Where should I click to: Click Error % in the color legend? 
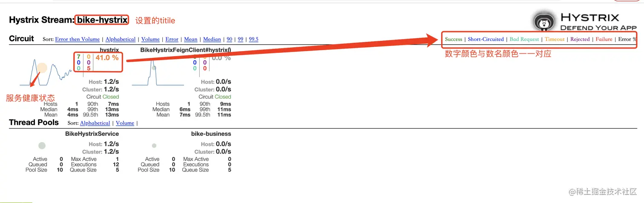628,39
